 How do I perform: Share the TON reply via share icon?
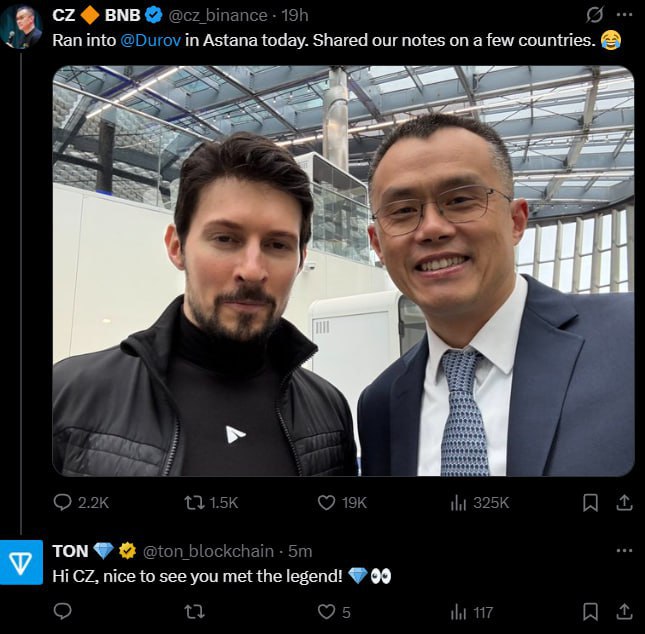pos(623,611)
